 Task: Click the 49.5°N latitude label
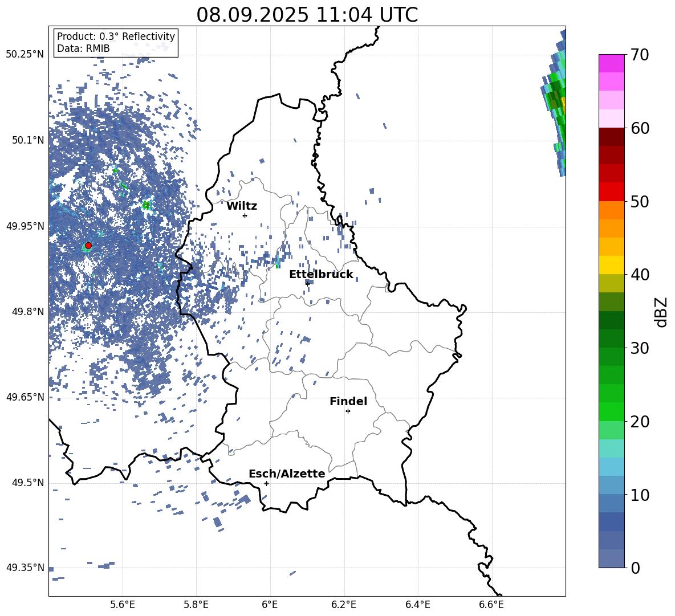pyautogui.click(x=28, y=483)
